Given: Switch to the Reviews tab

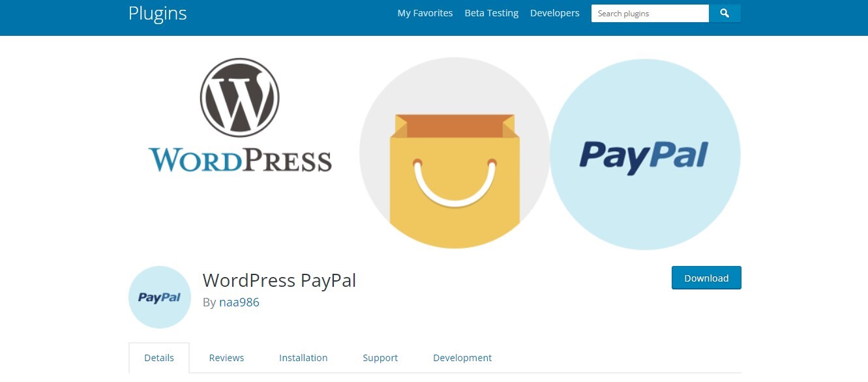Looking at the screenshot, I should (226, 358).
